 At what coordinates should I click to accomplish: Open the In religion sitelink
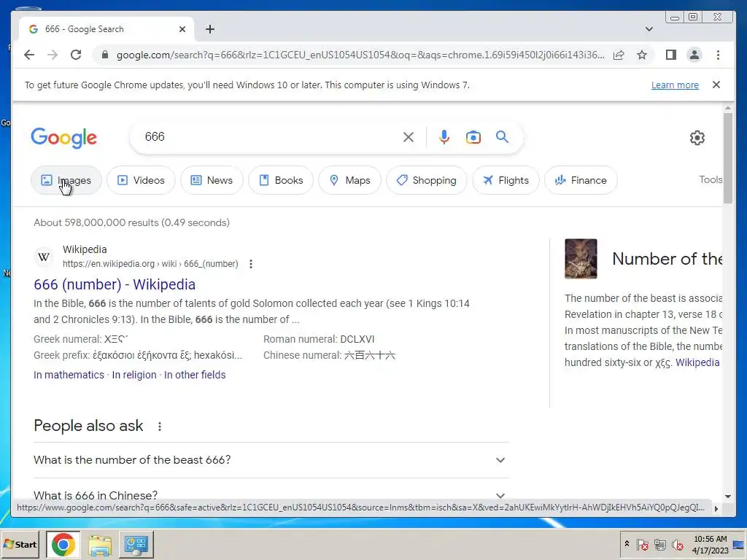pyautogui.click(x=134, y=375)
